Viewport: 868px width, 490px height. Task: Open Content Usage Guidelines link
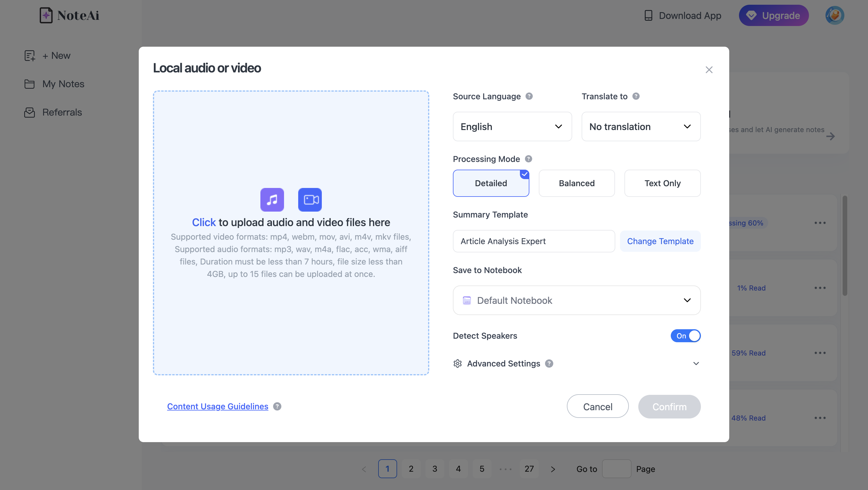218,406
